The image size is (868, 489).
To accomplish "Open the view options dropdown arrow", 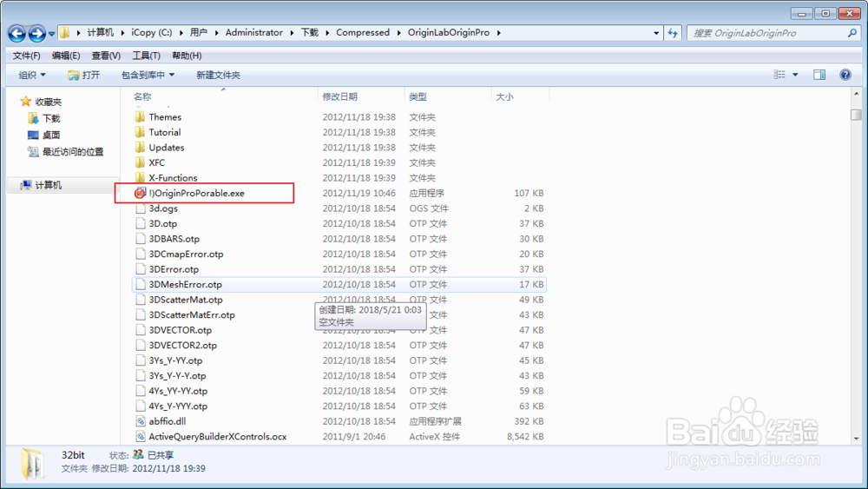I will pyautogui.click(x=795, y=74).
